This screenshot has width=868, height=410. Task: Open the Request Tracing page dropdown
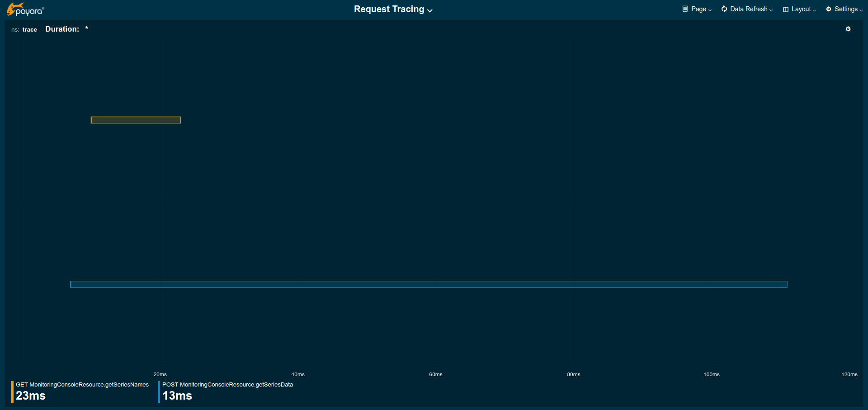point(393,9)
